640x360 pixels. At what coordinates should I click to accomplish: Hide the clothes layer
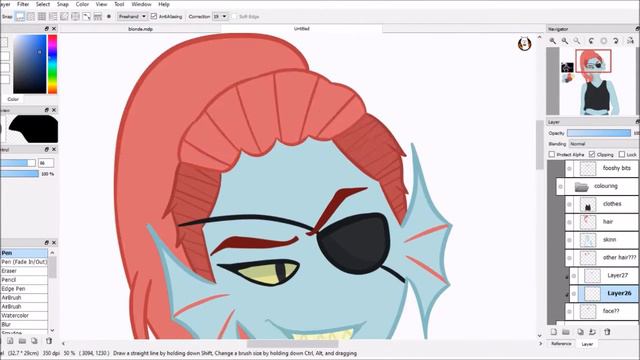point(569,204)
